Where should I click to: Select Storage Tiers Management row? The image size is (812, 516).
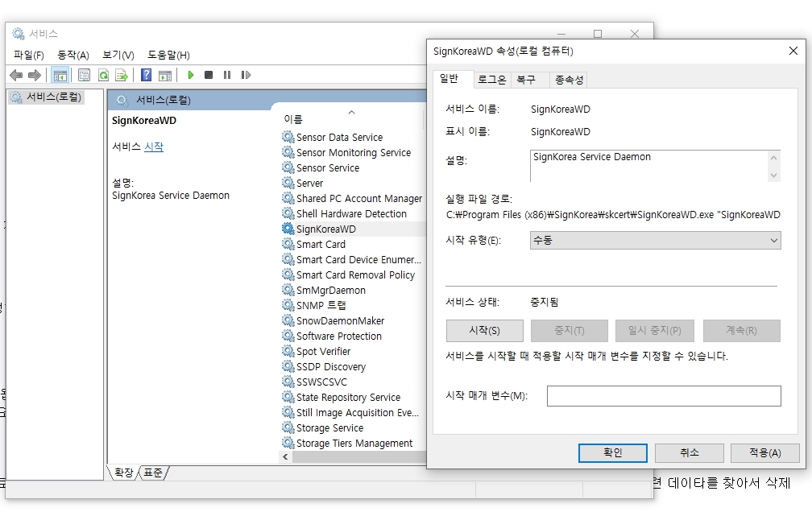point(353,443)
